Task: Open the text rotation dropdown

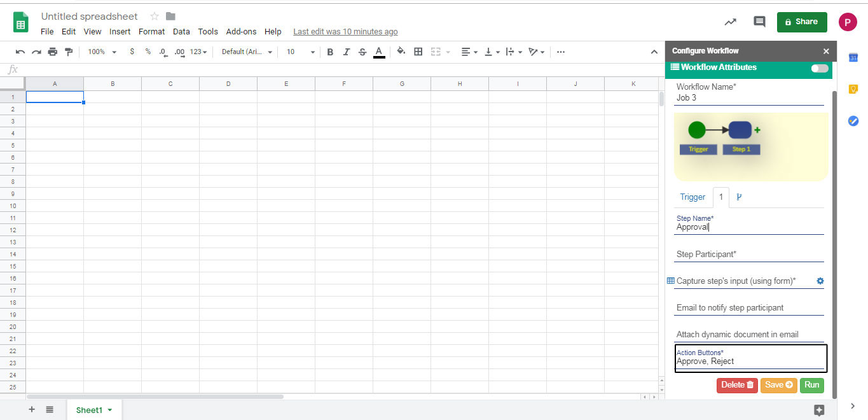Action: [x=536, y=52]
